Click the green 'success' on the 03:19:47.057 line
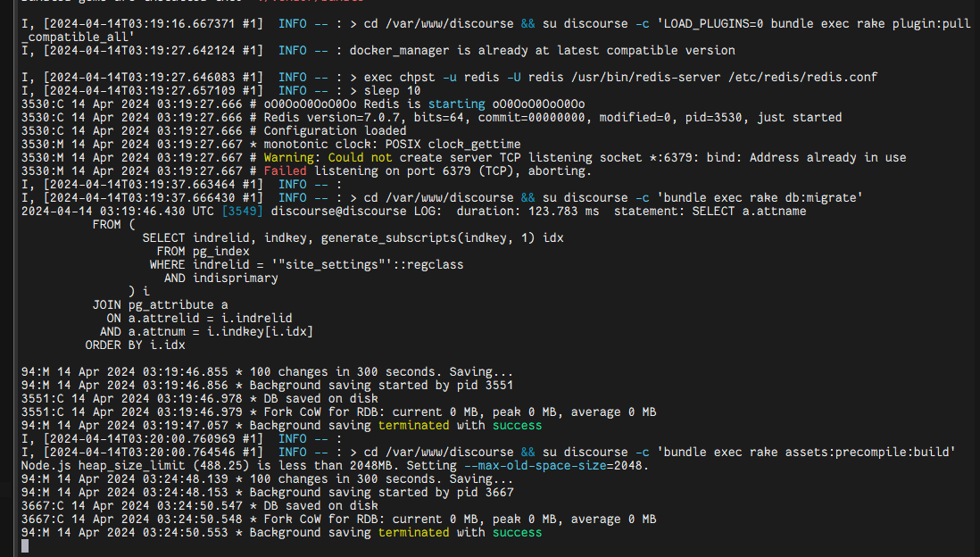980x557 pixels. [x=517, y=426]
